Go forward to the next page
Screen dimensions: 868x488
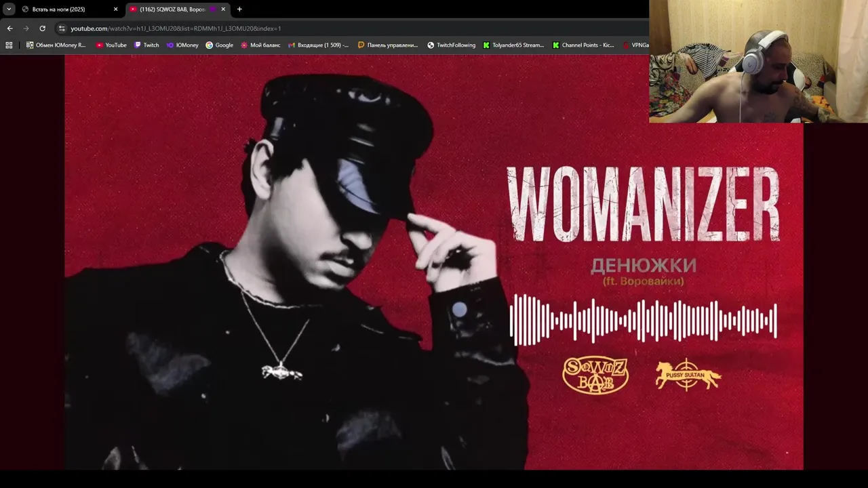pos(26,28)
